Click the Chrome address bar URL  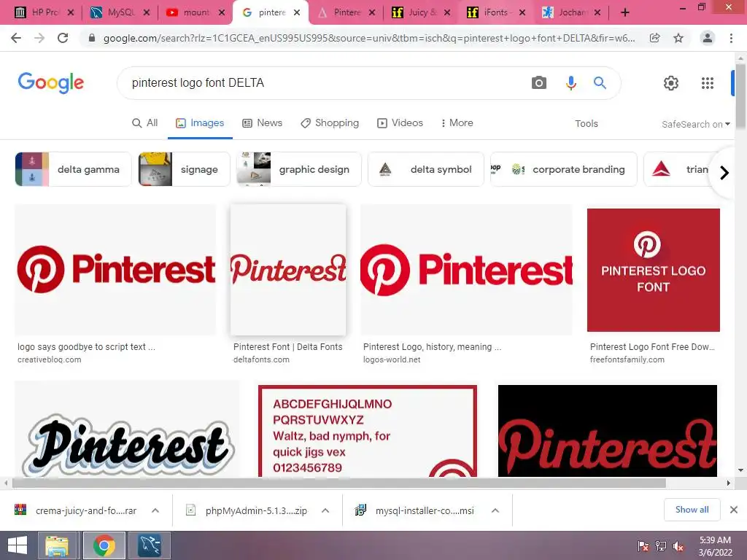(369, 38)
